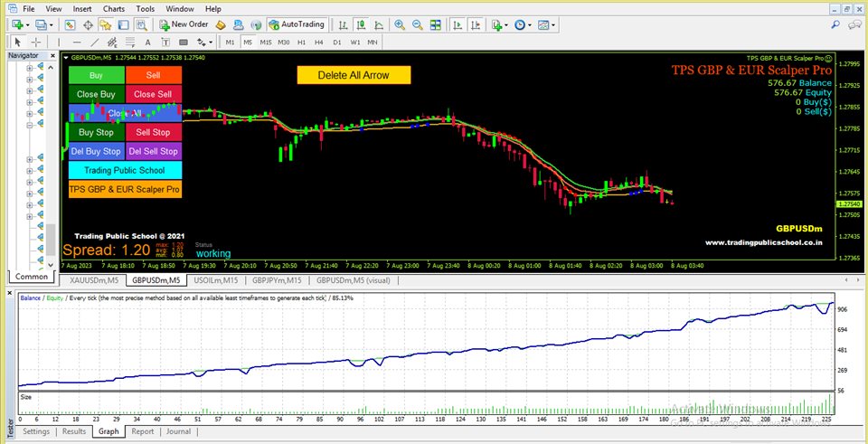
Task: Click the Close Buy button
Action: tap(97, 94)
